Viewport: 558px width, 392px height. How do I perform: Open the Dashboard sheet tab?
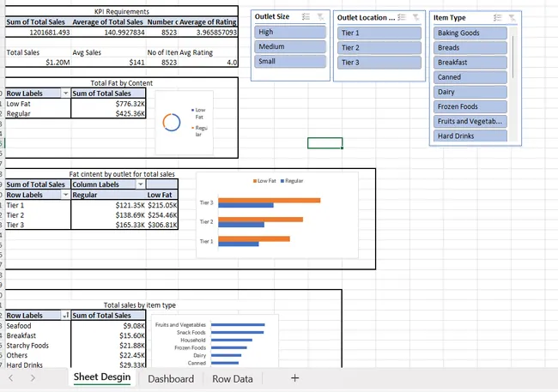(x=171, y=379)
